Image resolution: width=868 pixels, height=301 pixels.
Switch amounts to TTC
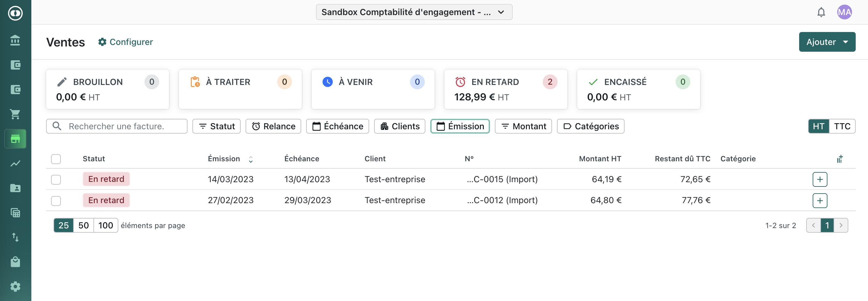[x=842, y=126]
